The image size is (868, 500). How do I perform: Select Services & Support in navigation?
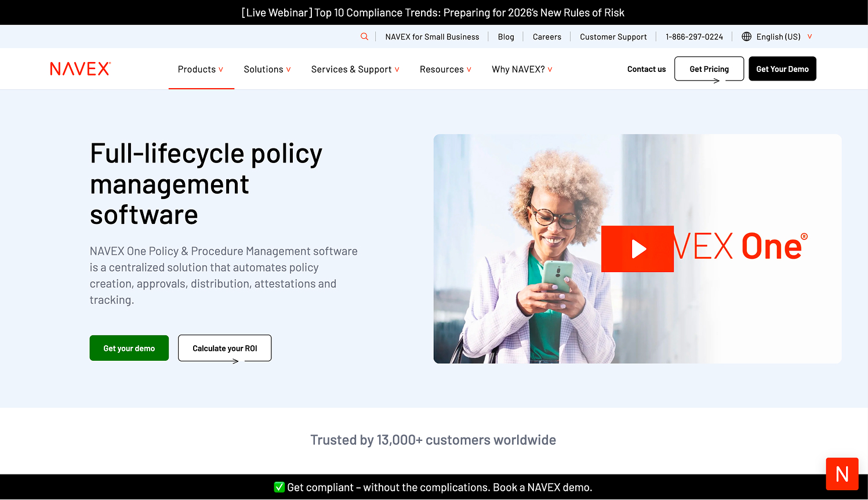pyautogui.click(x=355, y=68)
